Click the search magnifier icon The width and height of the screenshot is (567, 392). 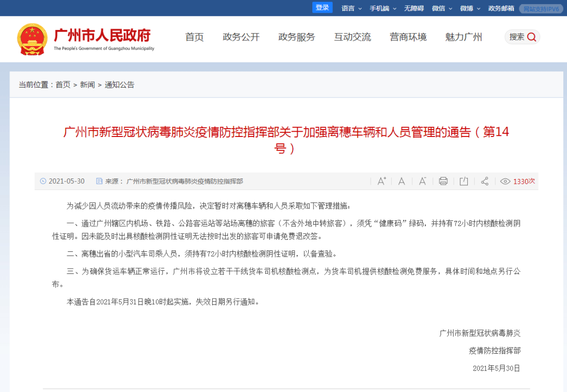tap(531, 37)
